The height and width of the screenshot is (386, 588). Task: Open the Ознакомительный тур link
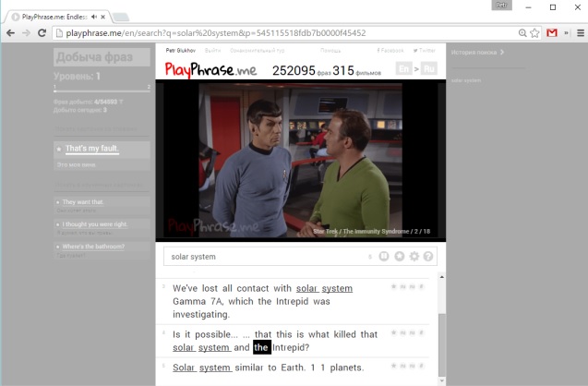coord(258,50)
